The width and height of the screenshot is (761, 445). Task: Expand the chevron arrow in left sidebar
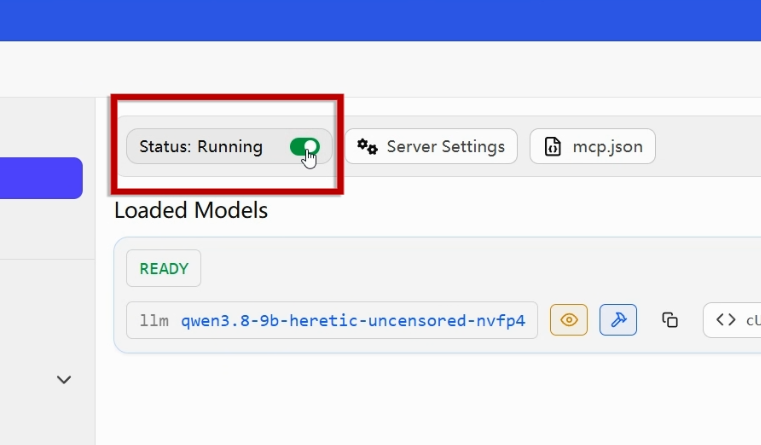[64, 379]
